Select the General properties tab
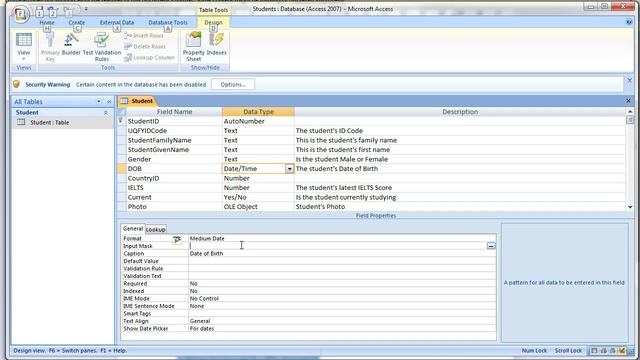The image size is (640, 360). tap(133, 229)
